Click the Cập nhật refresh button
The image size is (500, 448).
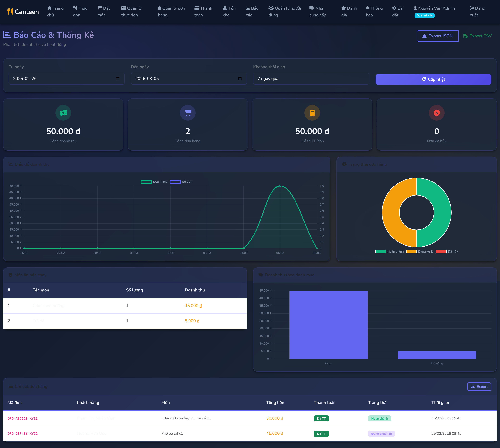point(433,79)
